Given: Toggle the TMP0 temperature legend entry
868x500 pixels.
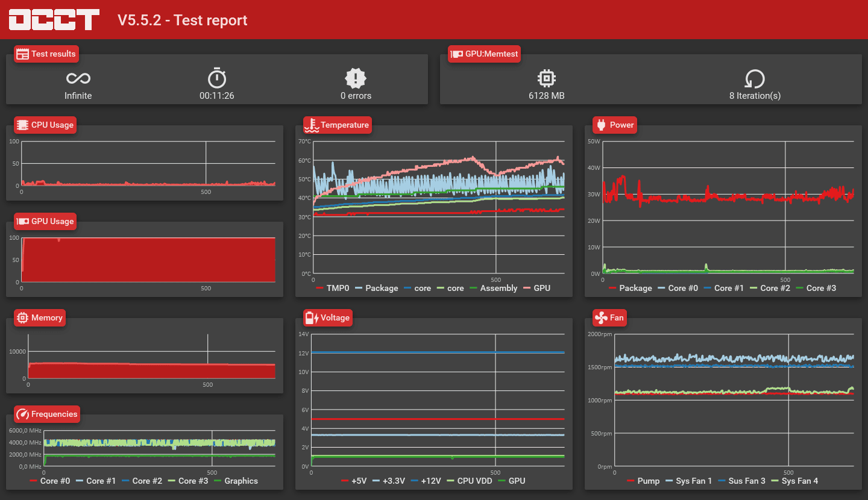Looking at the screenshot, I should point(332,288).
